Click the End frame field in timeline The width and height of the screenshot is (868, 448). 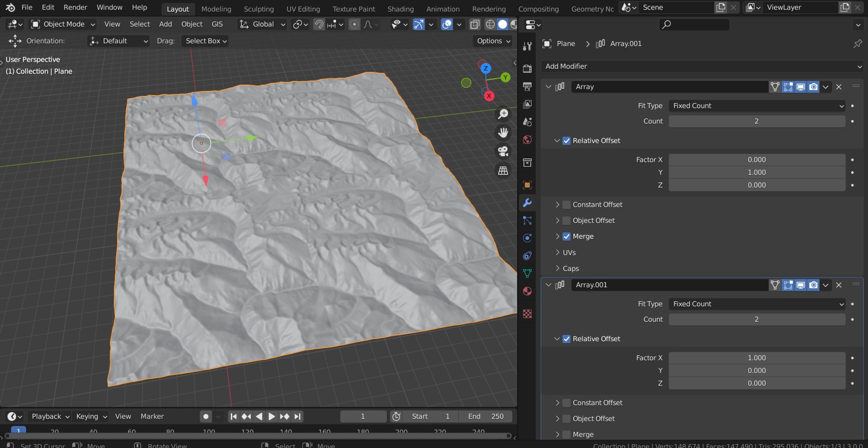tap(486, 416)
